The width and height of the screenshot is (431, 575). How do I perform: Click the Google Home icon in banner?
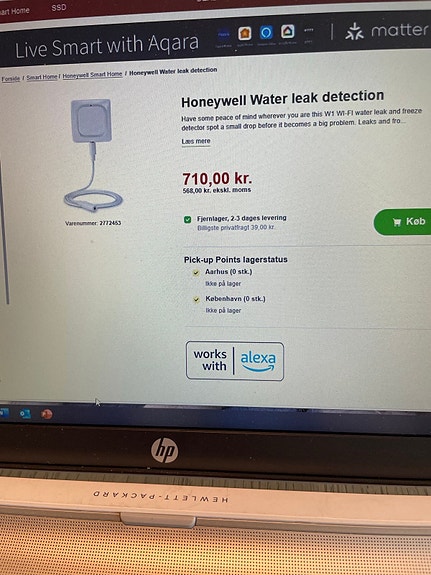click(x=288, y=32)
